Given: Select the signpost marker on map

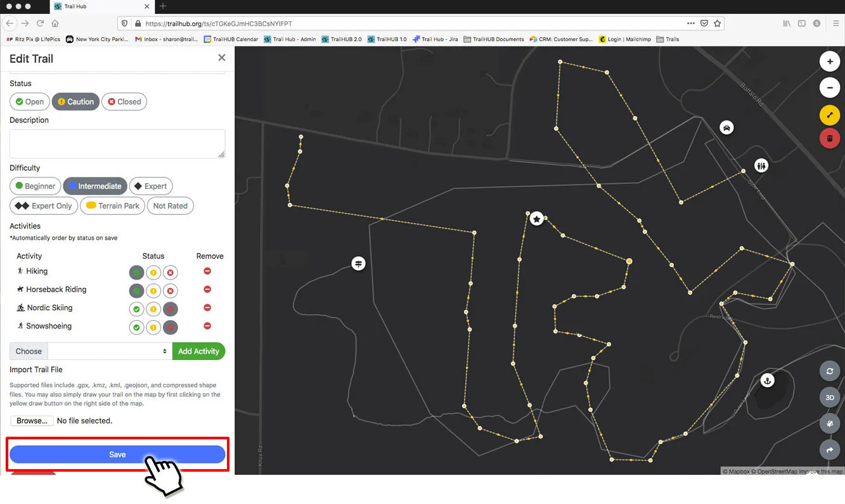Looking at the screenshot, I should 359,263.
